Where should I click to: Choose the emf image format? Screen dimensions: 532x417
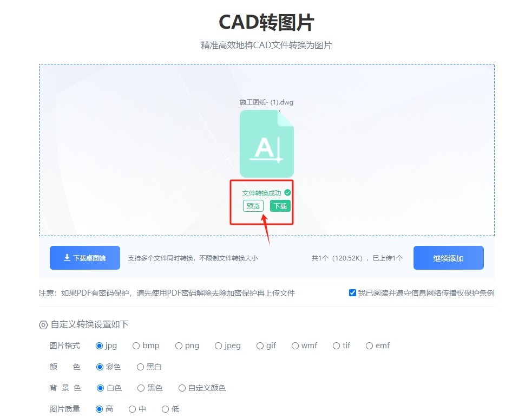pyautogui.click(x=369, y=346)
